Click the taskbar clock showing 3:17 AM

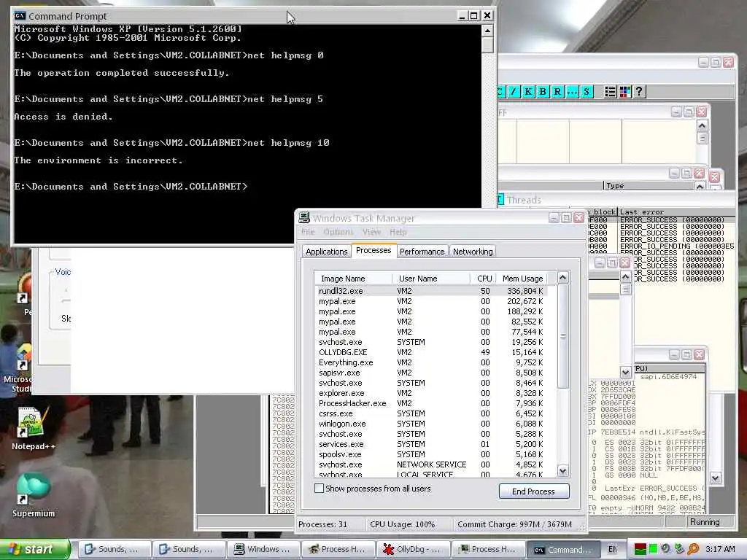(x=720, y=549)
